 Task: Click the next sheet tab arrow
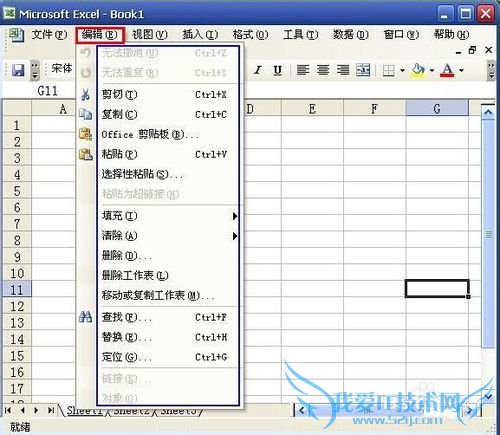[36, 410]
